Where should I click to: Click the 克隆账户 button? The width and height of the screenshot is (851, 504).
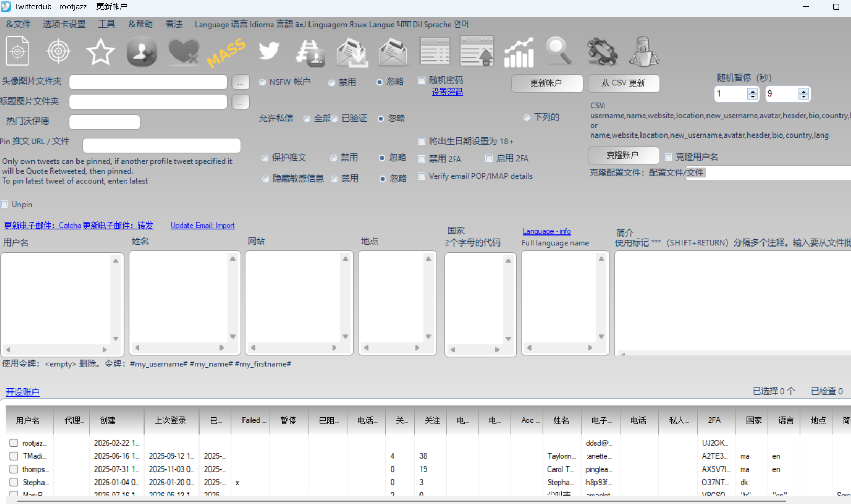click(x=623, y=155)
